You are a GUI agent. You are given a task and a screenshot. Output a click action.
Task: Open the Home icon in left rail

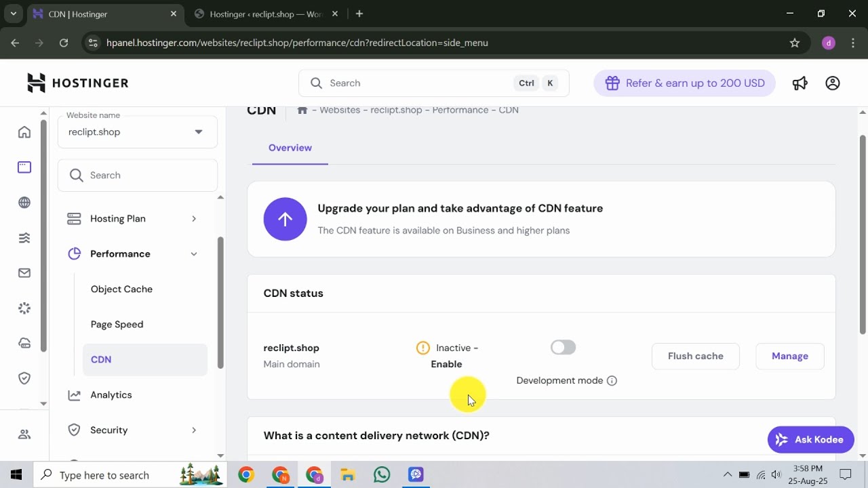click(x=24, y=131)
